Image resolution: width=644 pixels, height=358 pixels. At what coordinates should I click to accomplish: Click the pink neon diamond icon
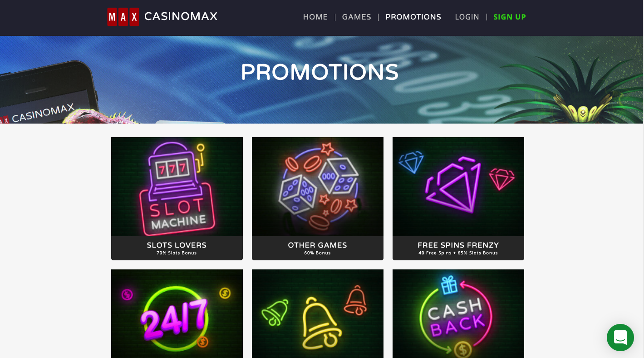pyautogui.click(x=502, y=179)
